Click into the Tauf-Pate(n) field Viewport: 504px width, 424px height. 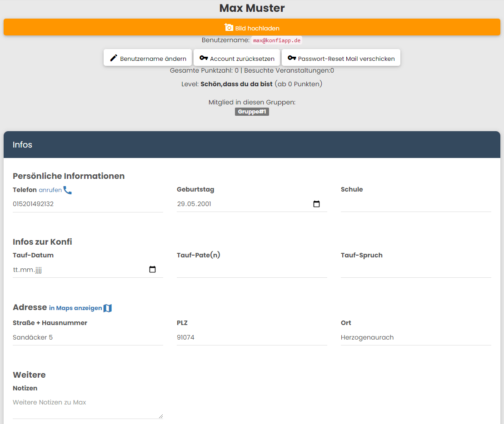pyautogui.click(x=252, y=270)
